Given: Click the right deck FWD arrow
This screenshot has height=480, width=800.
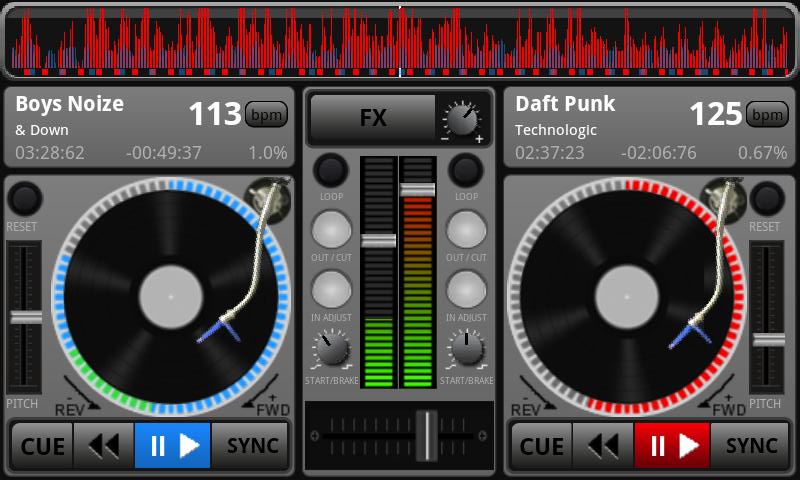Looking at the screenshot, I should [x=722, y=395].
